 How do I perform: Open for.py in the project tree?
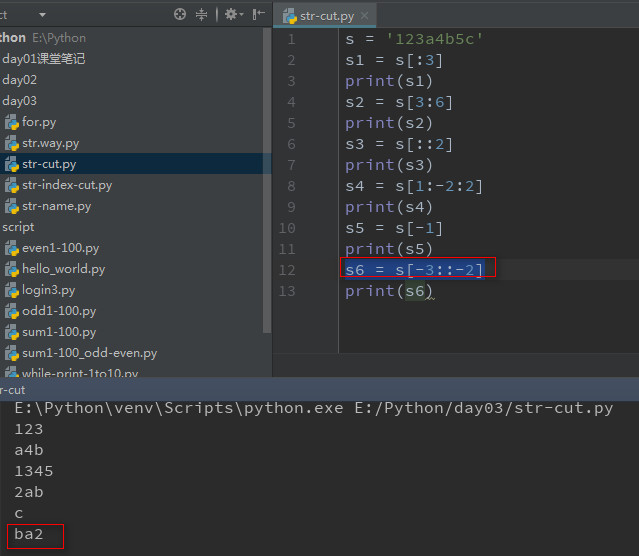point(39,122)
